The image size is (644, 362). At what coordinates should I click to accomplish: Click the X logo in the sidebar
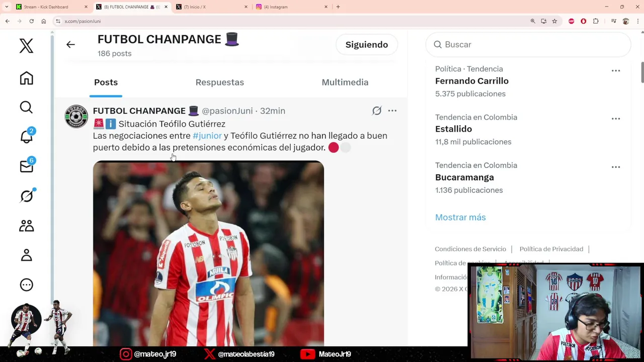[26, 46]
